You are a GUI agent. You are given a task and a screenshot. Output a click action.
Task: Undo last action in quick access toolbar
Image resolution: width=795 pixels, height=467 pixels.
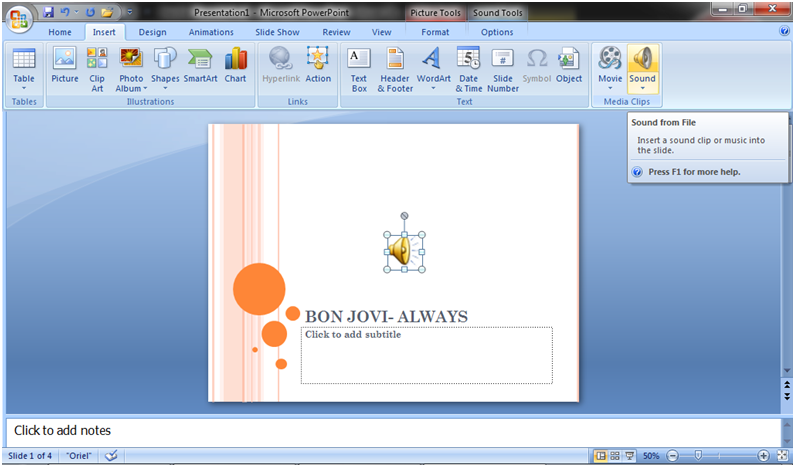click(x=65, y=12)
